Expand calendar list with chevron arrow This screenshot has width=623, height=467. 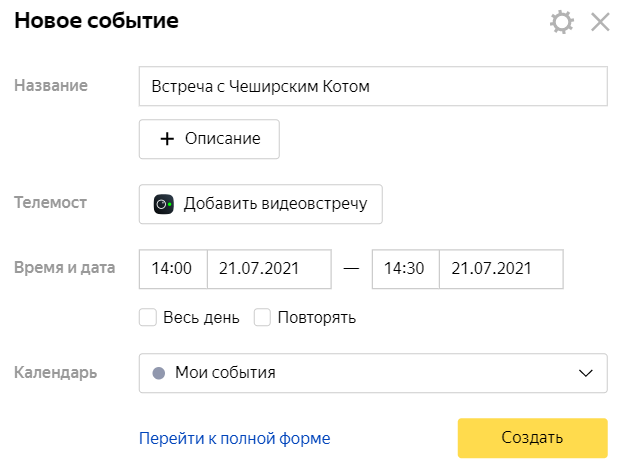click(x=586, y=373)
